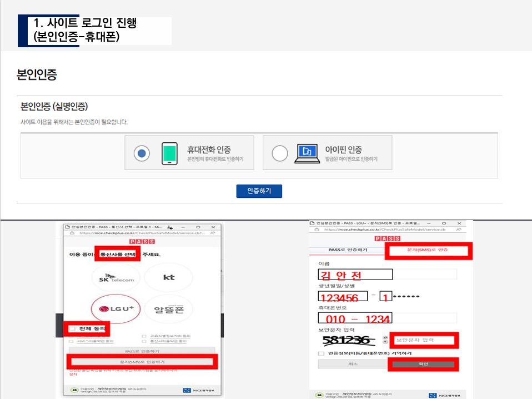
Task: Click the lower small icon beside the captcha
Action: pos(385,342)
